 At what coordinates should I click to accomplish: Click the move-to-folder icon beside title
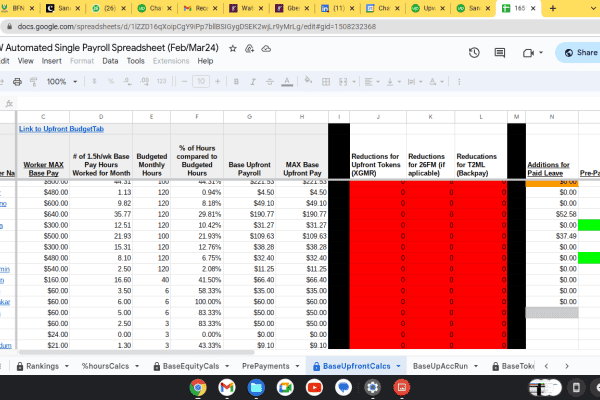pos(249,49)
